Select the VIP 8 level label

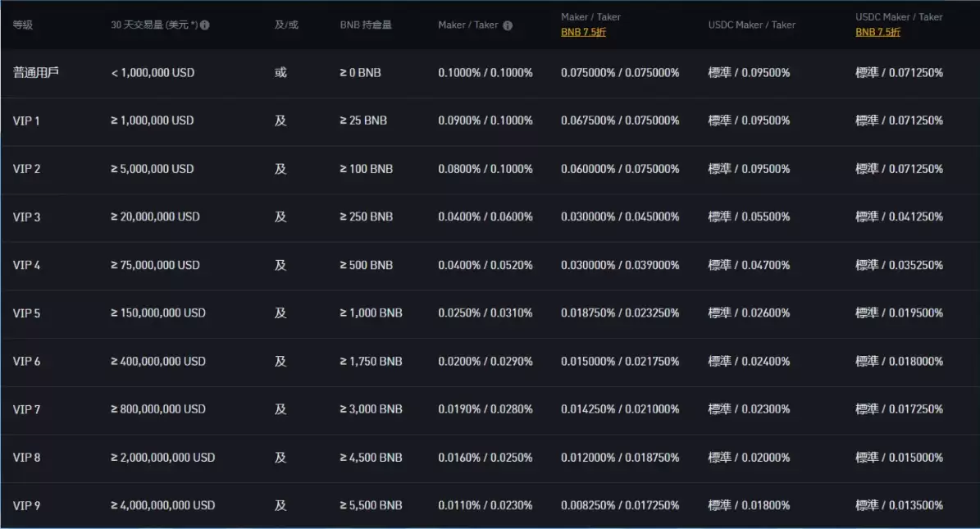click(x=26, y=457)
